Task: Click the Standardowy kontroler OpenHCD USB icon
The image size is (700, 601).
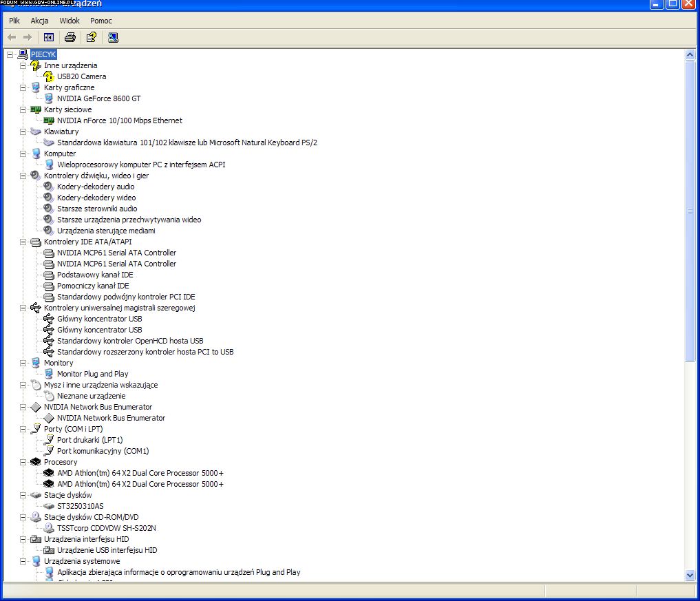Action: pos(49,341)
